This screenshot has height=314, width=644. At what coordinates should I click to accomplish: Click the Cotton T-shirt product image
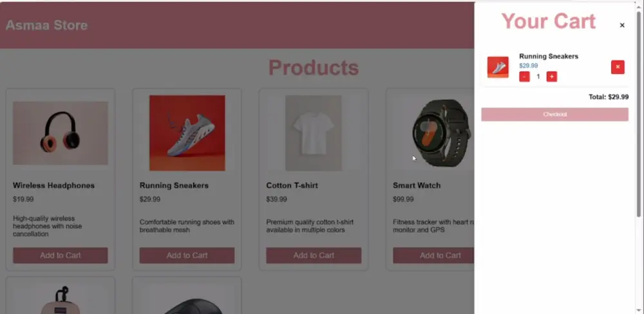(x=314, y=133)
